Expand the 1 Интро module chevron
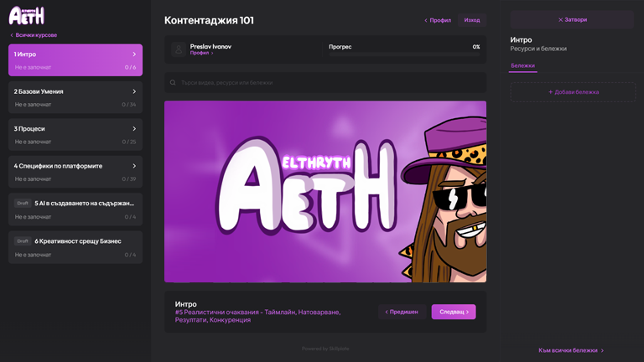644x362 pixels. [x=134, y=54]
